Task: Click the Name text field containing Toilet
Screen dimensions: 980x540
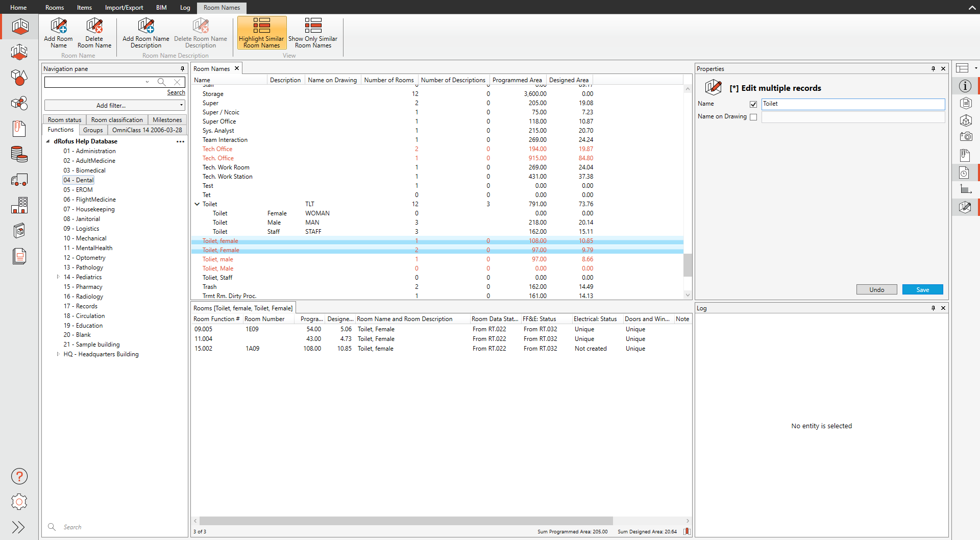Action: [x=852, y=104]
